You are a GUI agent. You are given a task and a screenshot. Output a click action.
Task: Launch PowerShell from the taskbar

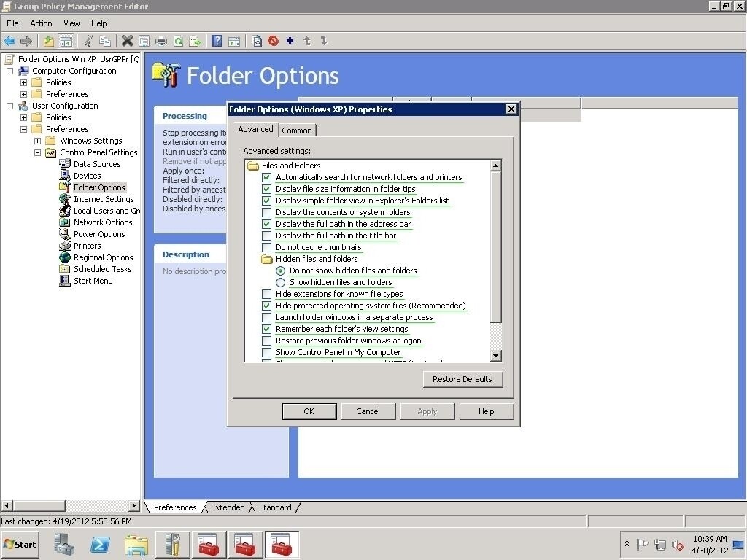coord(100,545)
